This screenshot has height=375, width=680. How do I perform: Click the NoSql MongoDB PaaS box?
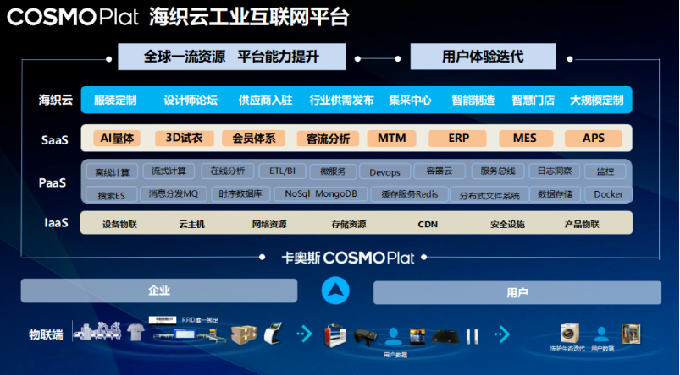point(321,194)
